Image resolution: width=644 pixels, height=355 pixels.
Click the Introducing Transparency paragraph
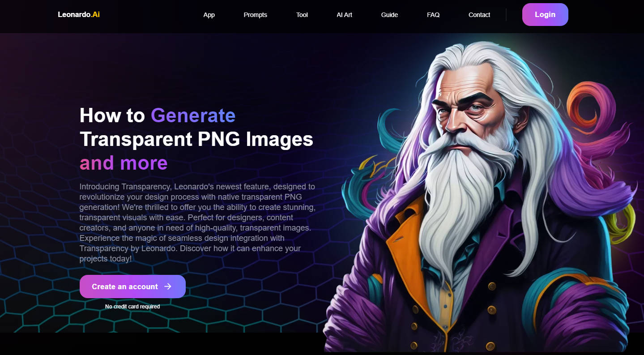coord(197,222)
